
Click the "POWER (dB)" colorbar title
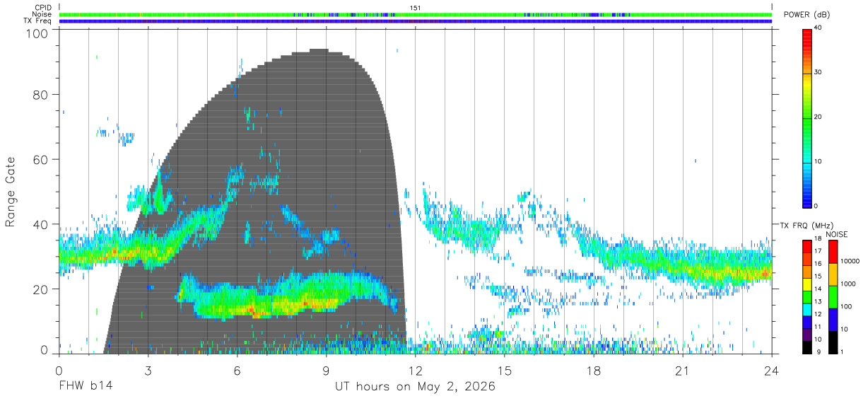pyautogui.click(x=806, y=15)
